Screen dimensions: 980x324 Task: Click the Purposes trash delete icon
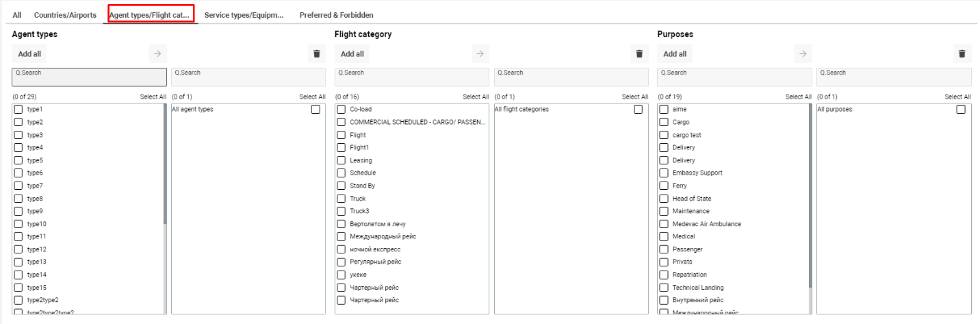tap(962, 53)
